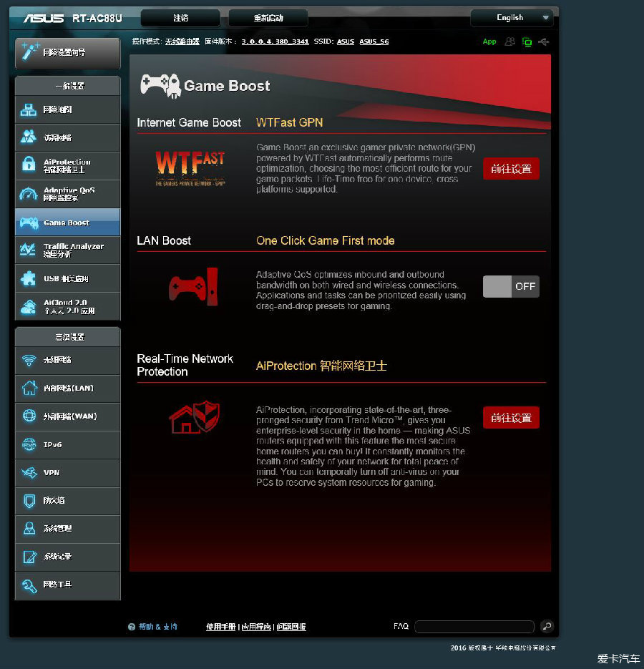Click the "One Click Game First mode" text
Viewport: 644px width, 669px height.
(x=325, y=240)
